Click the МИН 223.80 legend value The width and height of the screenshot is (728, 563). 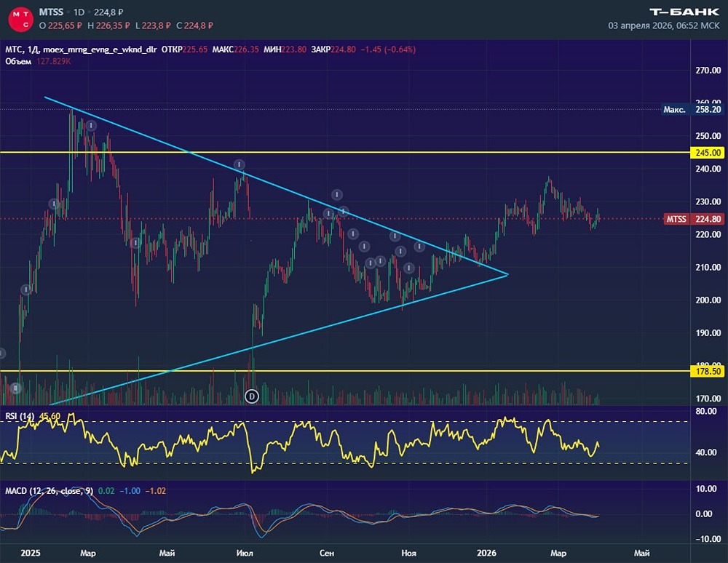[285, 49]
